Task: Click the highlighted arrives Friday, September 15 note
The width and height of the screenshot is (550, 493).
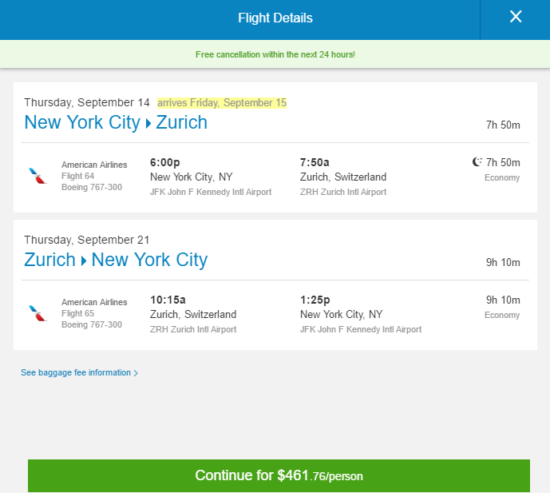Action: [222, 102]
